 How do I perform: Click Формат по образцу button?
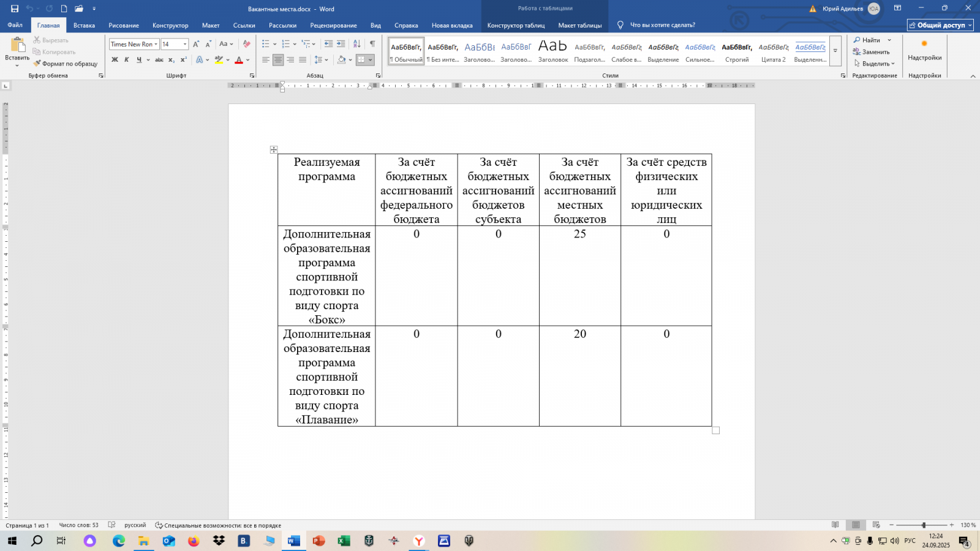(66, 64)
